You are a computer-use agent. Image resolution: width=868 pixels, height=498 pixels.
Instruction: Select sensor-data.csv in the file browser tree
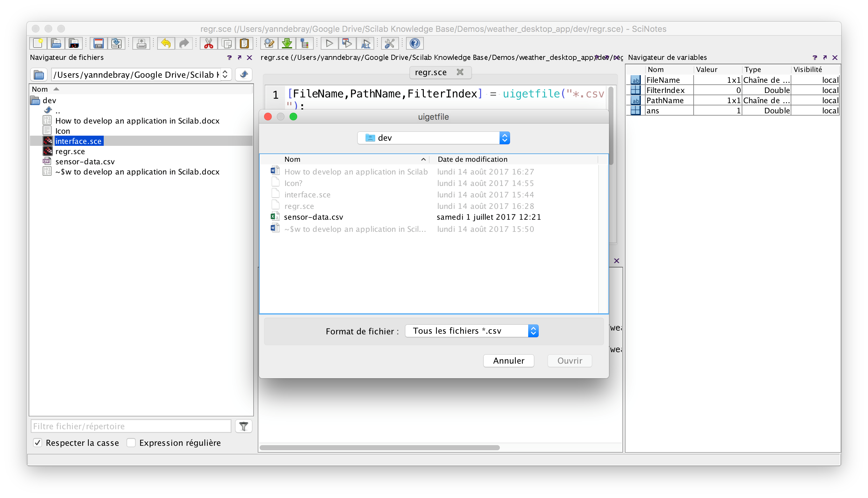pos(85,162)
